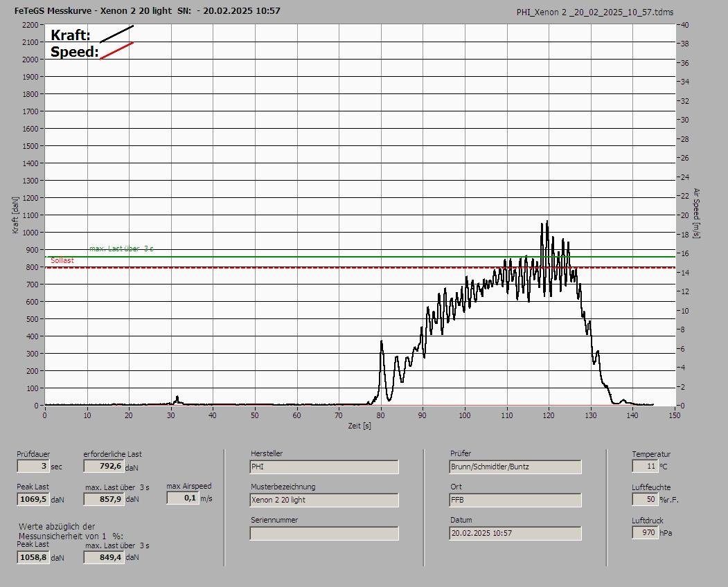Click the Hersteller label
The width and height of the screenshot is (728, 587).
pyautogui.click(x=267, y=453)
